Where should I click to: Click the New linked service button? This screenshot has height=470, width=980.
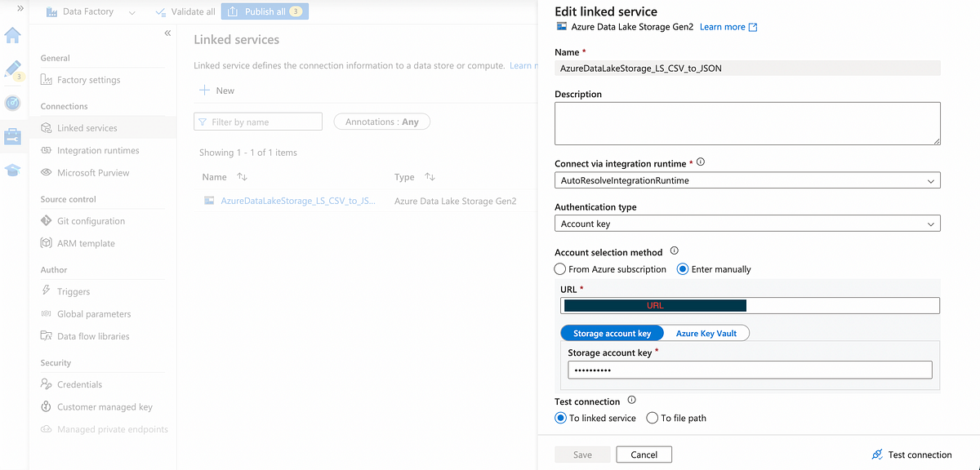pyautogui.click(x=217, y=91)
